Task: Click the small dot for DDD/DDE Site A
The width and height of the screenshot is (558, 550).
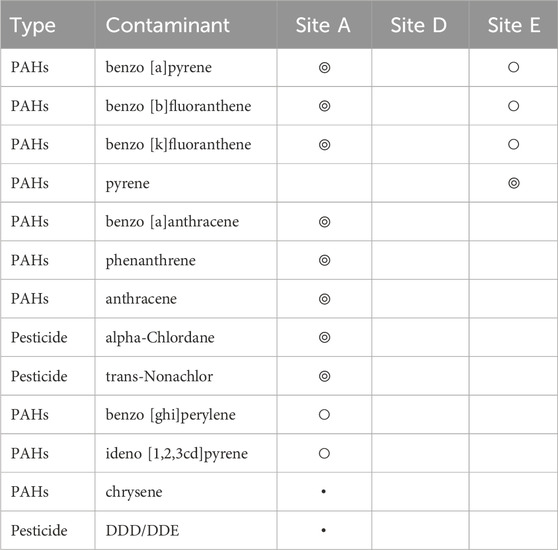Action: [x=323, y=530]
